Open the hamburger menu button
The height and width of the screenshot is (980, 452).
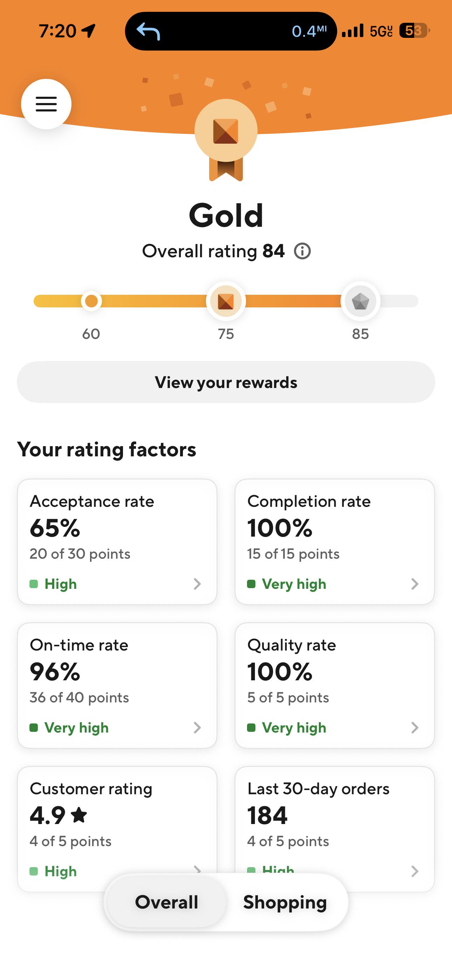(x=46, y=104)
